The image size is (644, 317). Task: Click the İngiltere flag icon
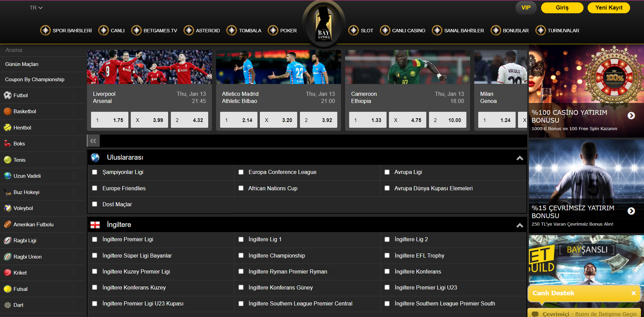95,225
